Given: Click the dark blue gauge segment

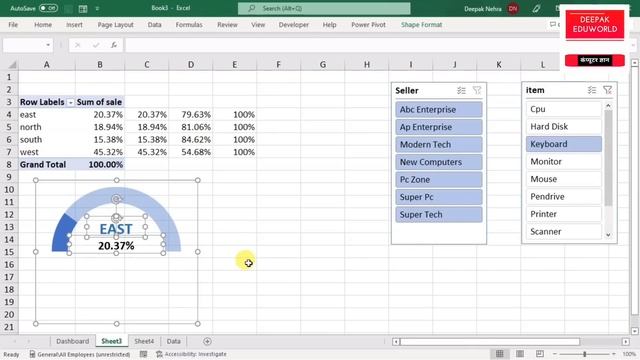Looking at the screenshot, I should (63, 235).
